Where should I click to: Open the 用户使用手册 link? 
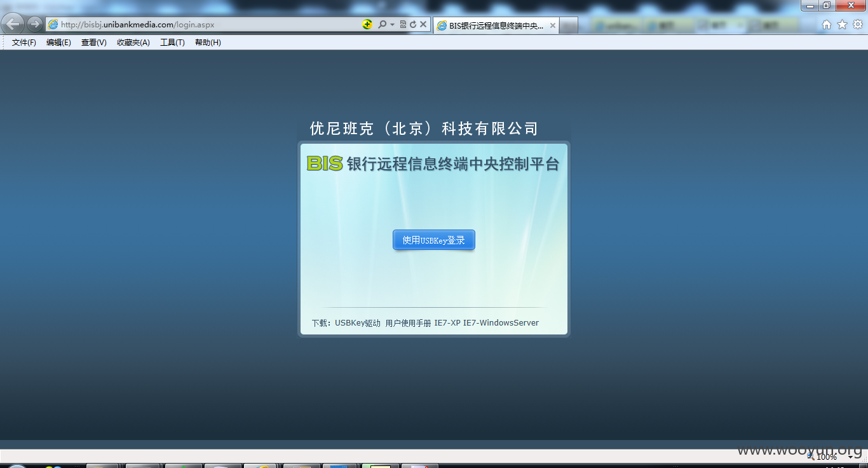click(408, 323)
